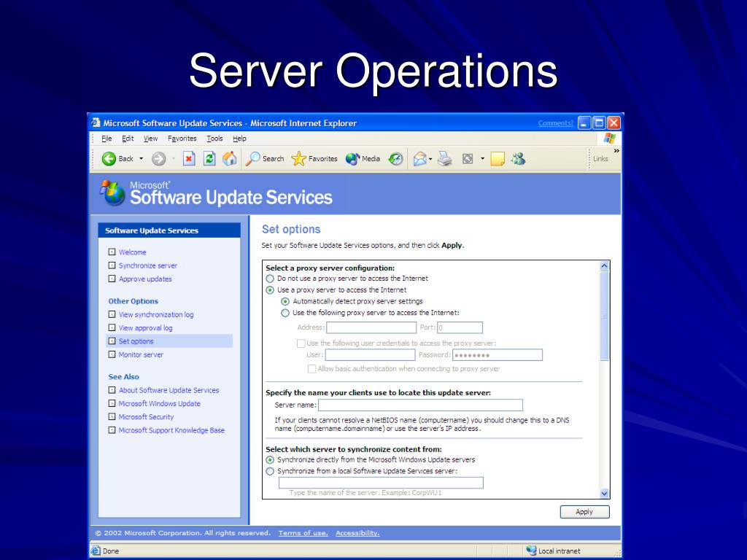Open the Media toolbar button

tap(363, 158)
